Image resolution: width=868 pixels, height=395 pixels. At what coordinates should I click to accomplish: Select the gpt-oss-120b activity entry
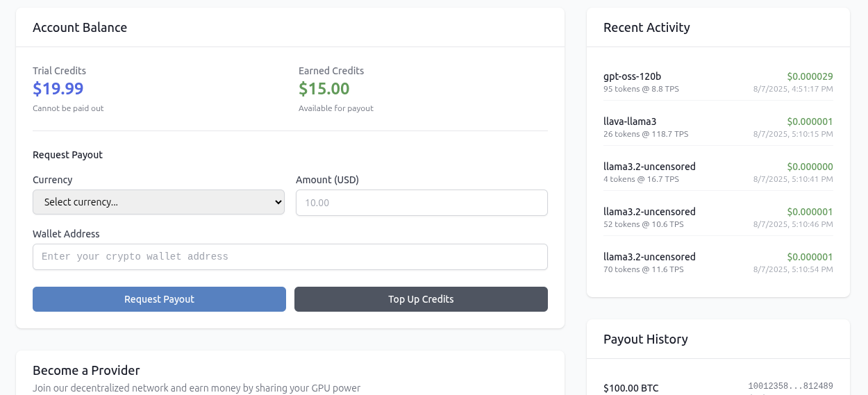click(718, 82)
